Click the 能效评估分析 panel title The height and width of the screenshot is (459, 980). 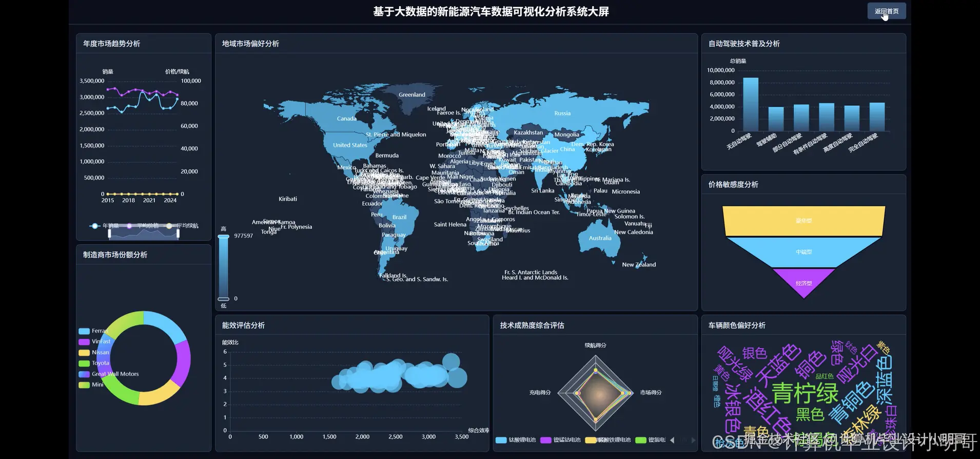[x=243, y=326]
